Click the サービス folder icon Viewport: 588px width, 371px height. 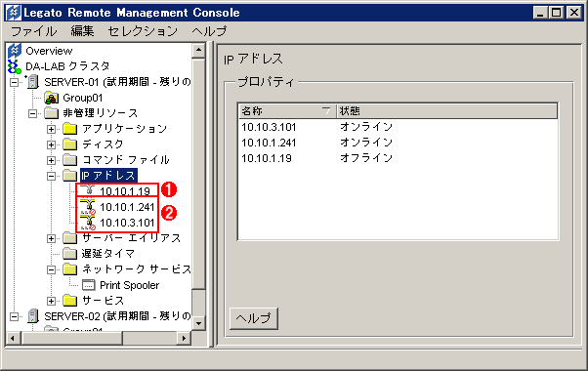coord(69,301)
